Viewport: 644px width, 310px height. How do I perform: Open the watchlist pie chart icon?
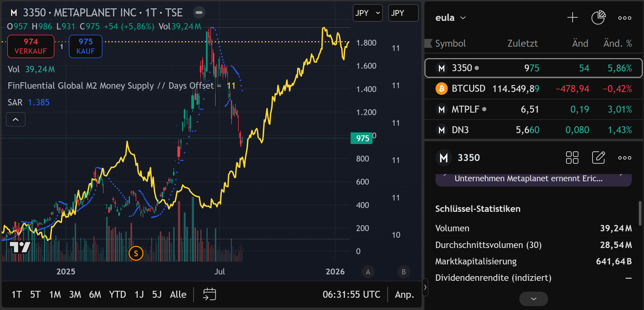598,18
